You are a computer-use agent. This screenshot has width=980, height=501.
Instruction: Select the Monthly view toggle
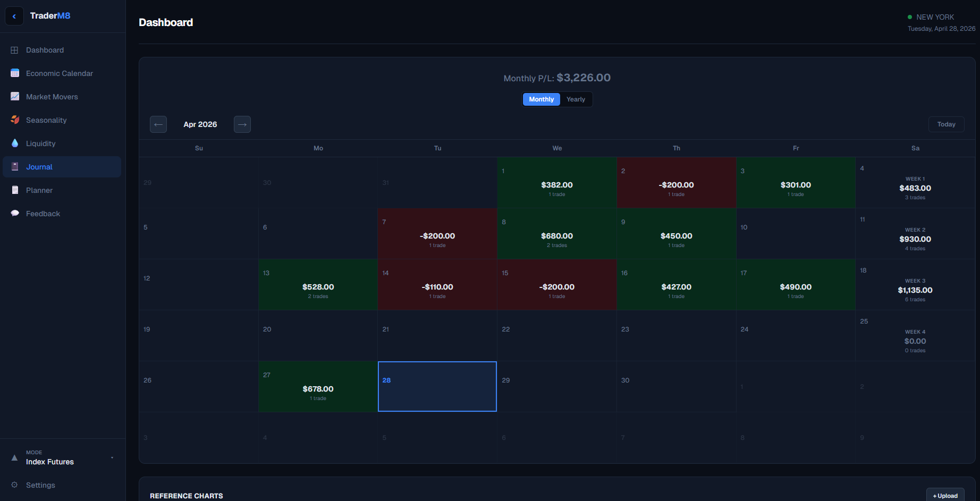pyautogui.click(x=541, y=99)
